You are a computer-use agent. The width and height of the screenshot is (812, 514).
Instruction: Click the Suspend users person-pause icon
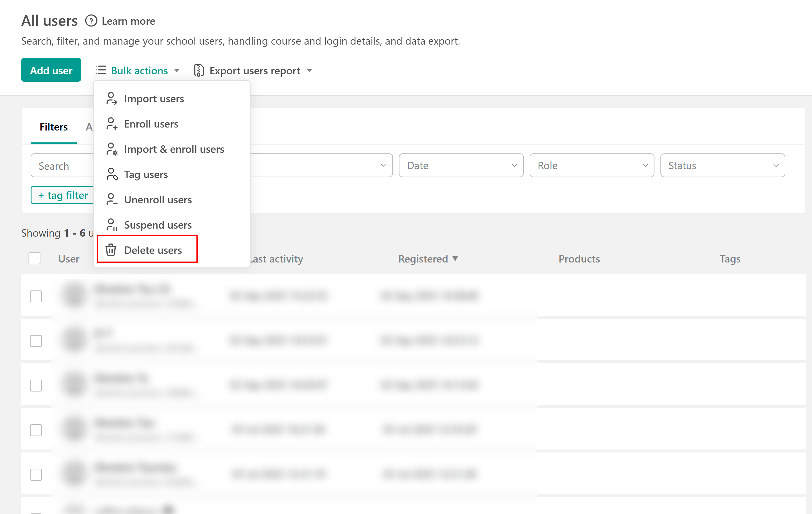point(111,225)
